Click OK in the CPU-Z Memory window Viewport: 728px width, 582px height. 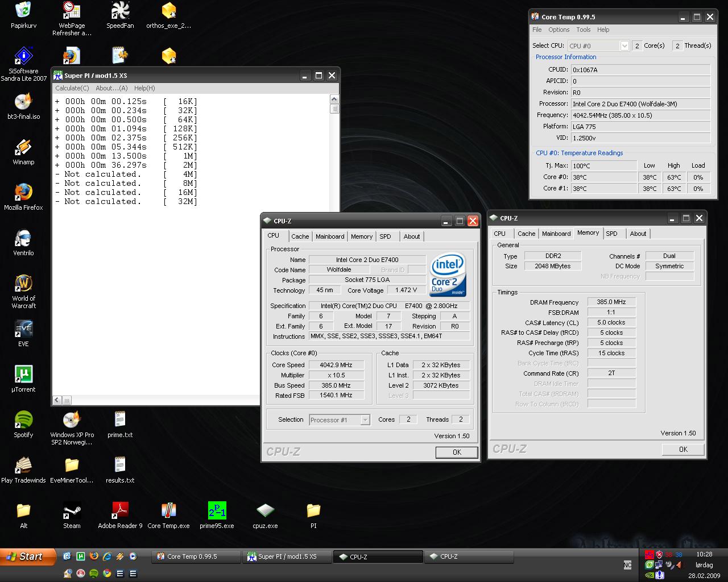(x=683, y=449)
